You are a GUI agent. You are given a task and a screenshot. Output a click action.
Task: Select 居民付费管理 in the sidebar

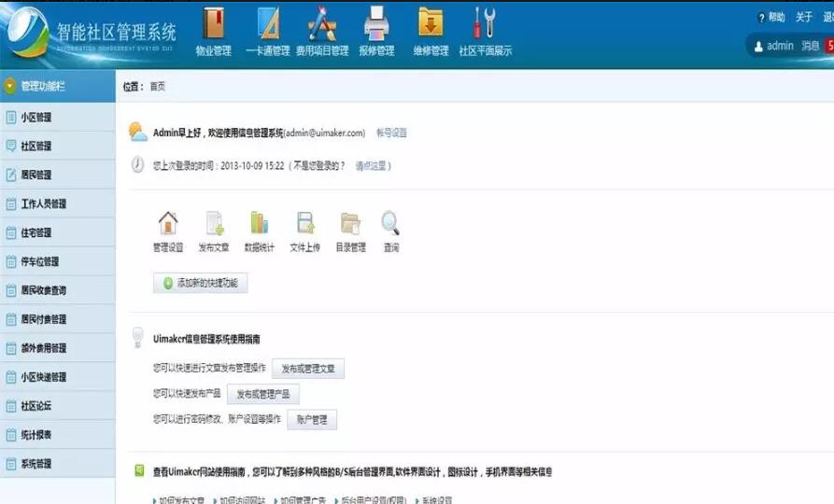coord(58,319)
